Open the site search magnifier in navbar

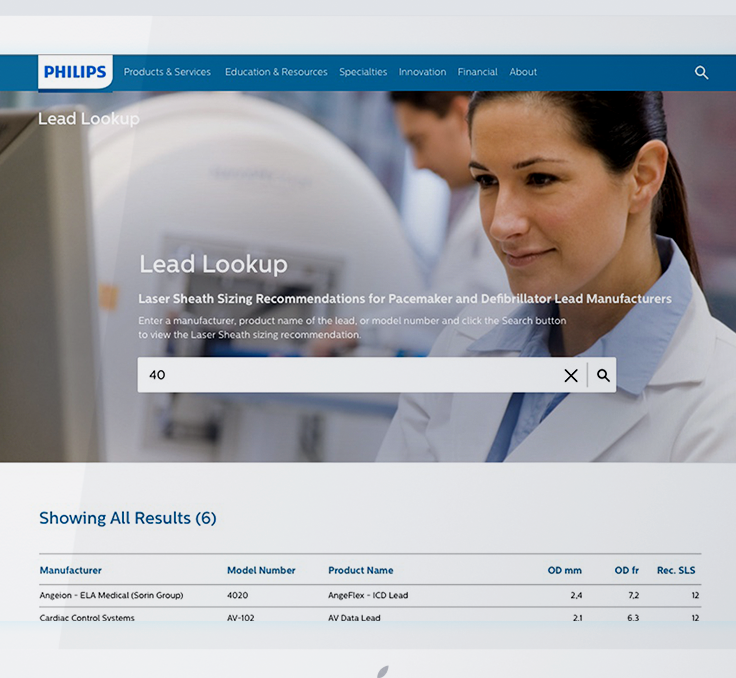(x=701, y=72)
